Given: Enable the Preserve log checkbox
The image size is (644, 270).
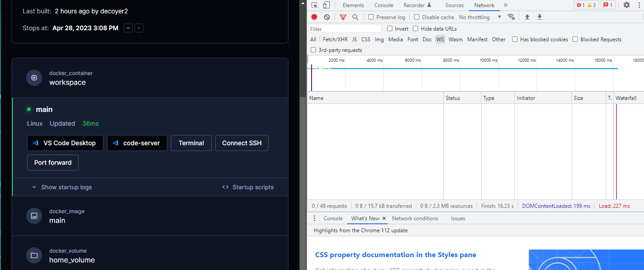Looking at the screenshot, I should point(371,17).
